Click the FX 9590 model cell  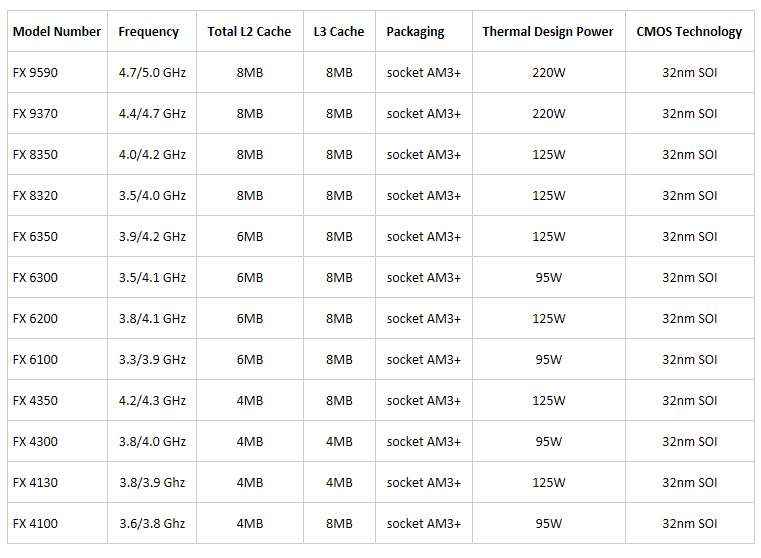(x=35, y=73)
